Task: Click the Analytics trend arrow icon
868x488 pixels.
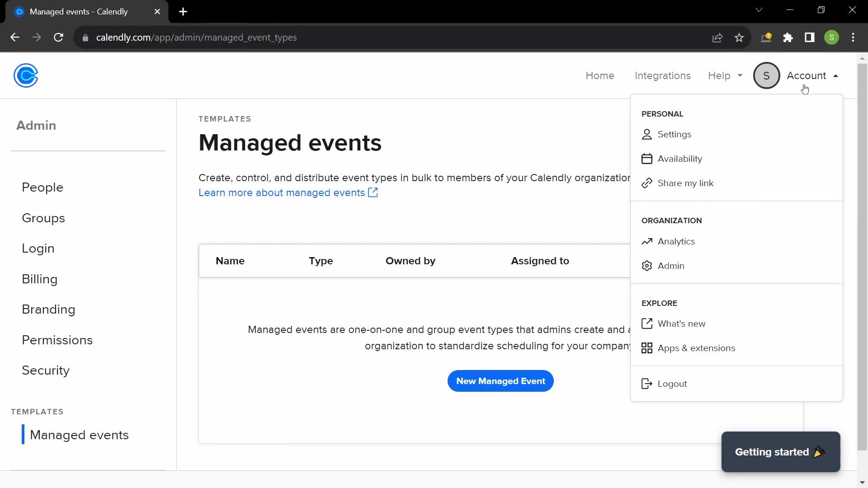Action: click(647, 241)
